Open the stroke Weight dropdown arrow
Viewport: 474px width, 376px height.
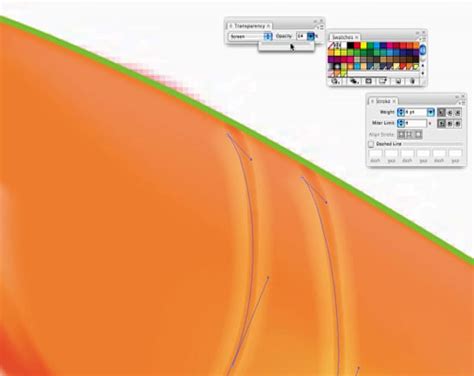click(x=431, y=112)
